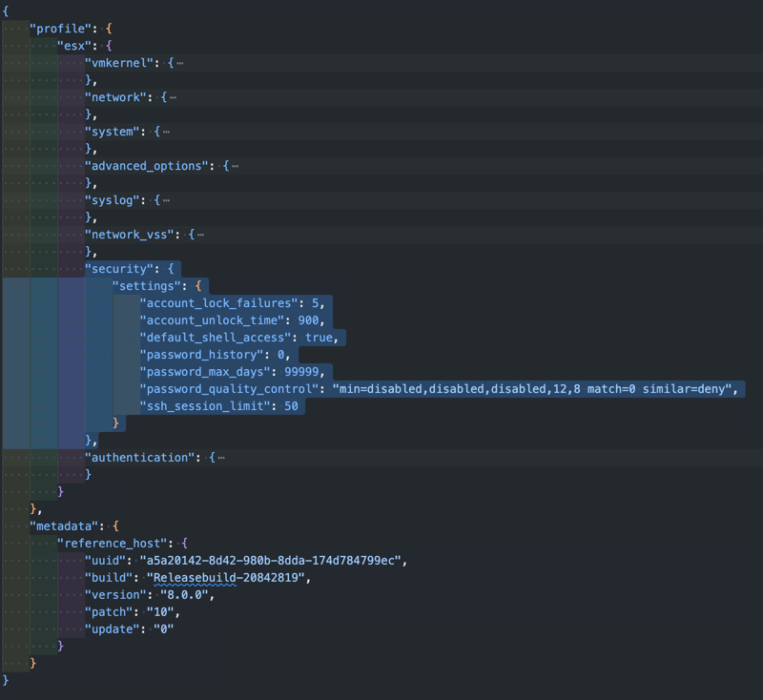Expand the folded "network" block ellipsis
Viewport: 763px width, 700px height.
point(174,98)
